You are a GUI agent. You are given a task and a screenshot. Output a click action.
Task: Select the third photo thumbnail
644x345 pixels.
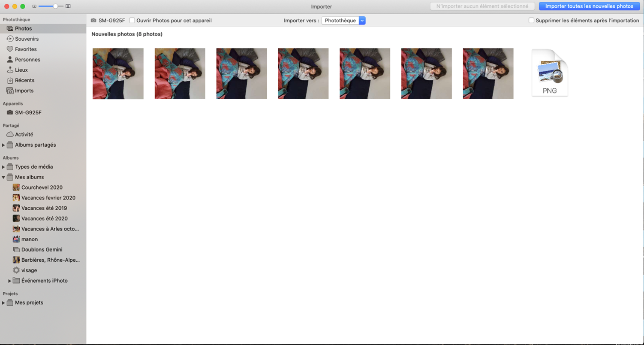241,73
